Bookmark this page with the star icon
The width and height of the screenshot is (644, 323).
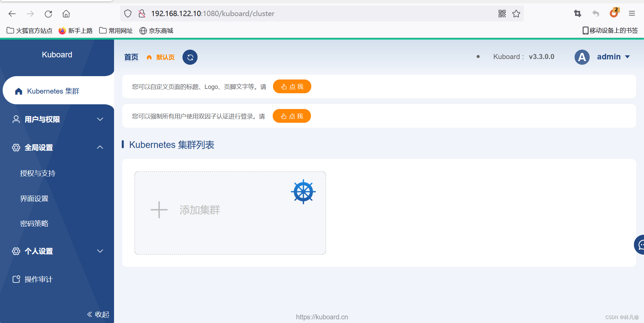[x=516, y=13]
